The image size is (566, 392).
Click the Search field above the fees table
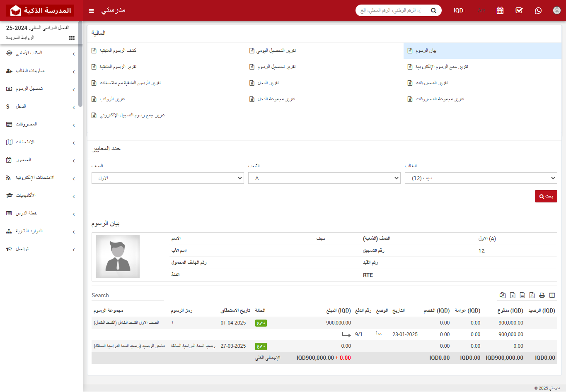(x=127, y=295)
